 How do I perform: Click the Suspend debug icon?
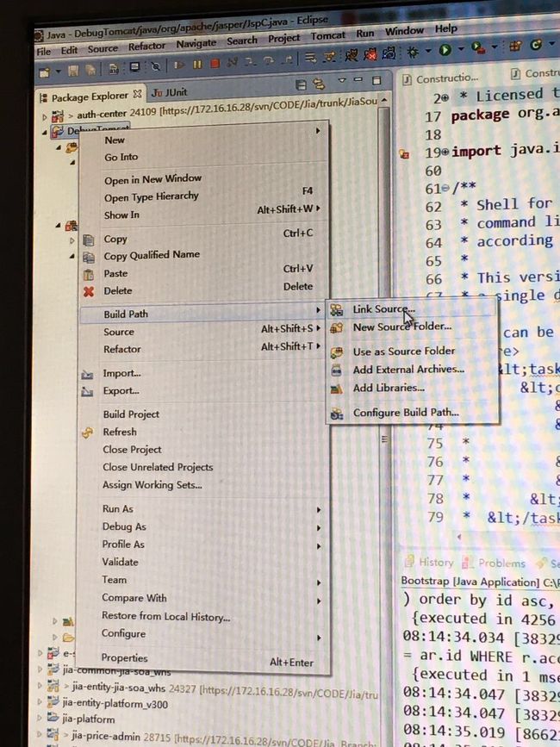click(197, 65)
